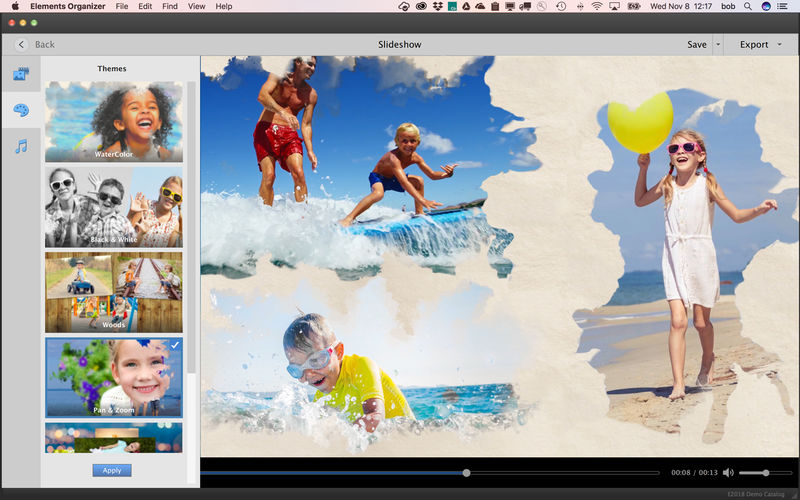The image size is (800, 500).
Task: Click the Back arrow icon
Action: pos(21,45)
